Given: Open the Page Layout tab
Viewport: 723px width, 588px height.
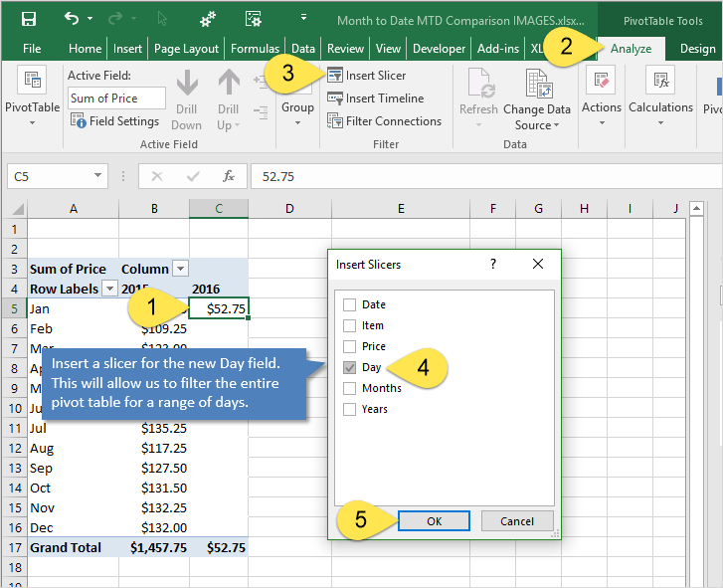Looking at the screenshot, I should point(186,49).
